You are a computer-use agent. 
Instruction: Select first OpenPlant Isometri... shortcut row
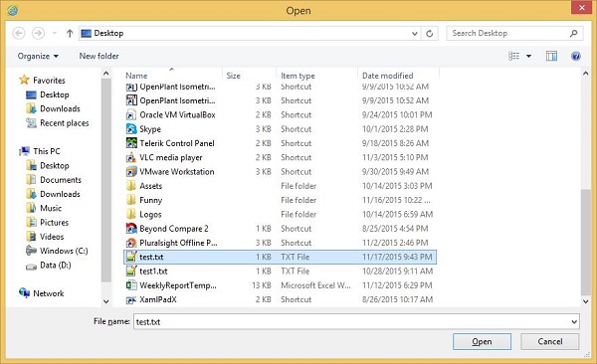coord(281,87)
